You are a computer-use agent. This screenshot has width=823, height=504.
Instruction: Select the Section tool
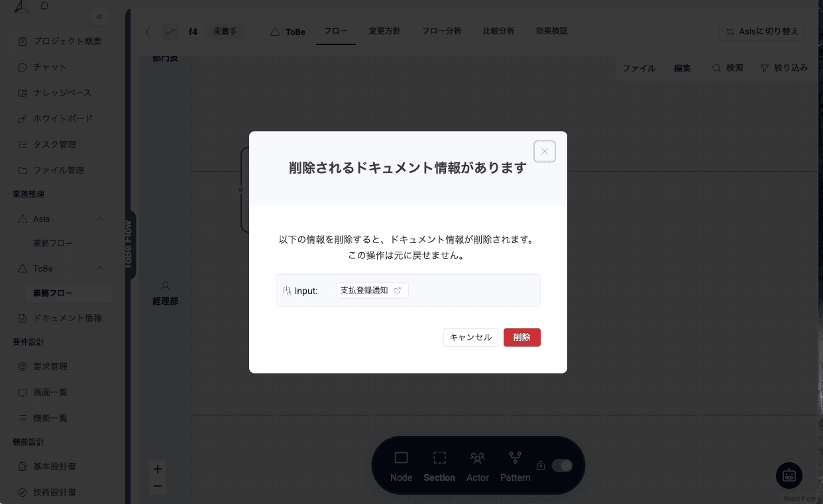coord(439,467)
